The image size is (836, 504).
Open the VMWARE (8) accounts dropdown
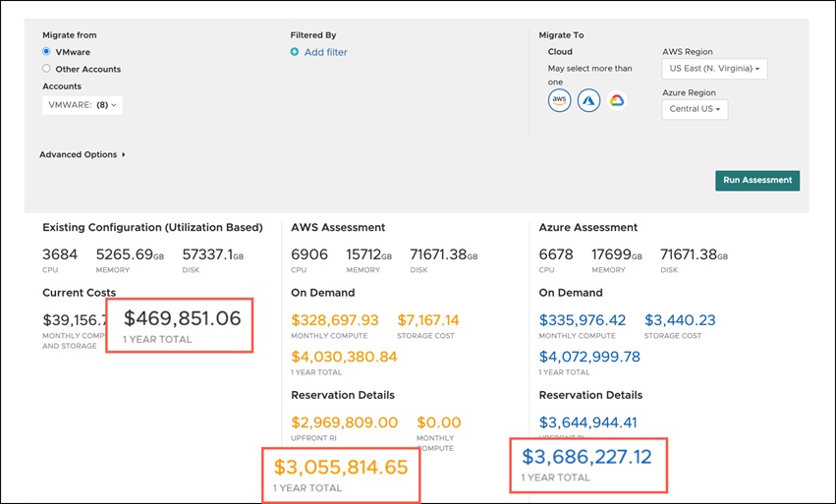[83, 105]
